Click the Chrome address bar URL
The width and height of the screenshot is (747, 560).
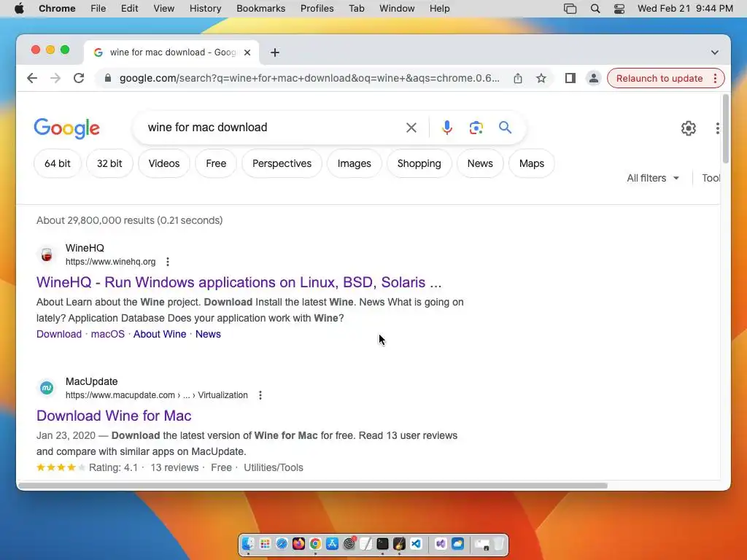tap(309, 78)
